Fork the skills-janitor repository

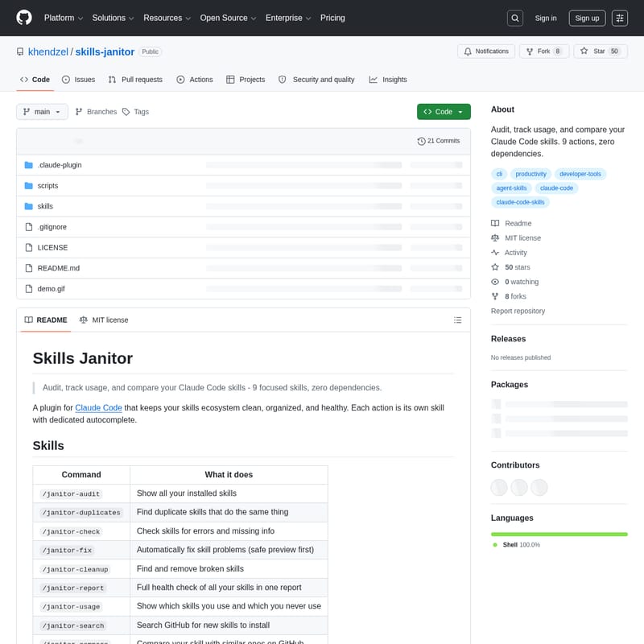(x=544, y=52)
